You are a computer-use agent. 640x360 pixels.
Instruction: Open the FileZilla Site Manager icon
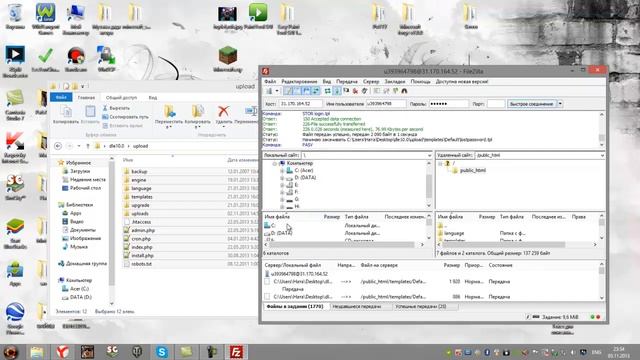[269, 91]
